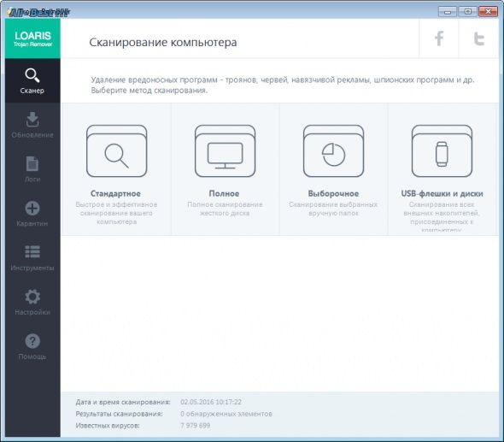Start the Выборочное scan via pie icon
This screenshot has height=442, width=504.
click(334, 151)
